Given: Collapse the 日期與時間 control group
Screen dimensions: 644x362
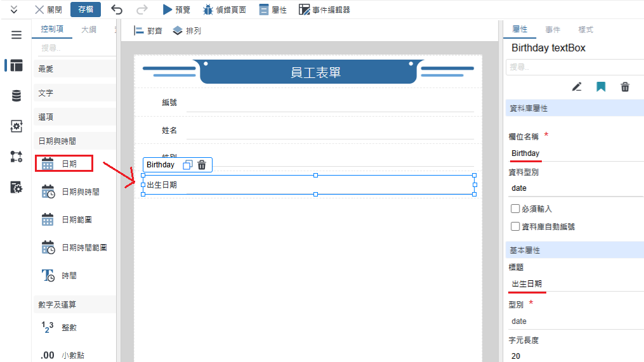Looking at the screenshot, I should point(74,141).
